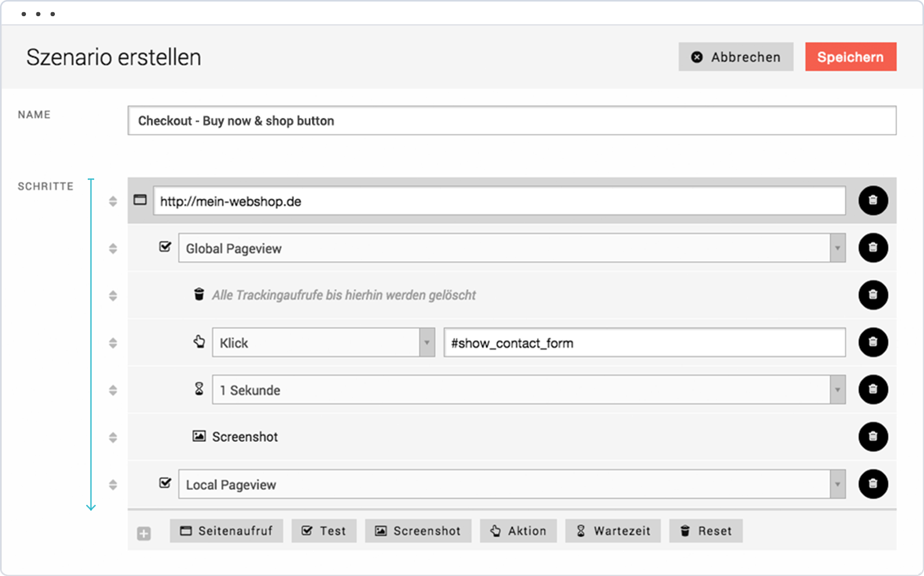Focus the #show_contact_form selector field
The height and width of the screenshot is (576, 924).
point(644,343)
